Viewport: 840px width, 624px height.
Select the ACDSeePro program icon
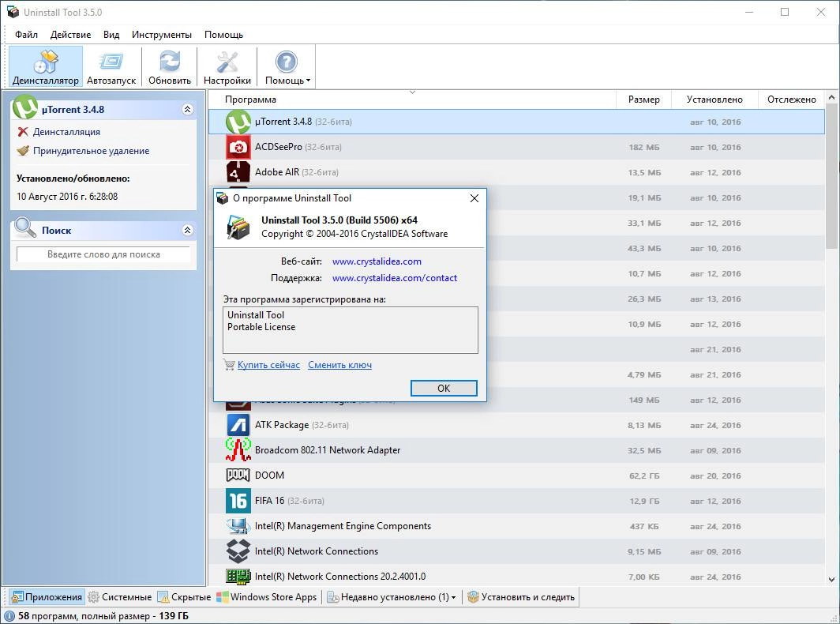pyautogui.click(x=238, y=147)
